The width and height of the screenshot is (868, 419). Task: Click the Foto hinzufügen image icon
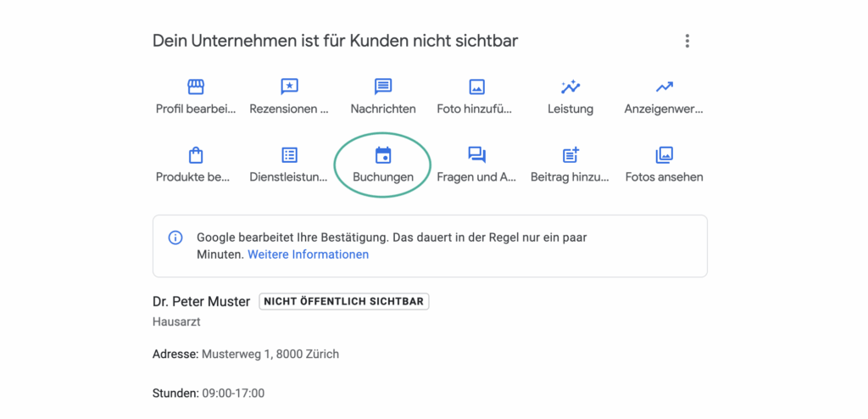click(x=476, y=87)
